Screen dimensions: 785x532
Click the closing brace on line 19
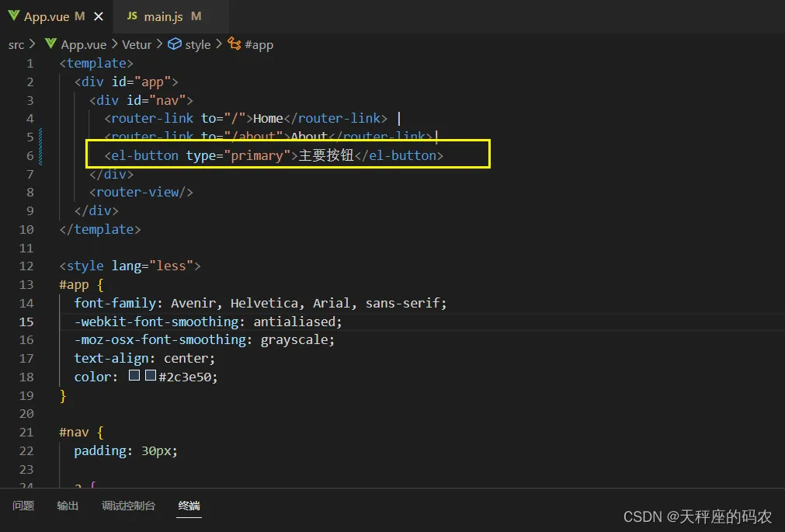(63, 395)
